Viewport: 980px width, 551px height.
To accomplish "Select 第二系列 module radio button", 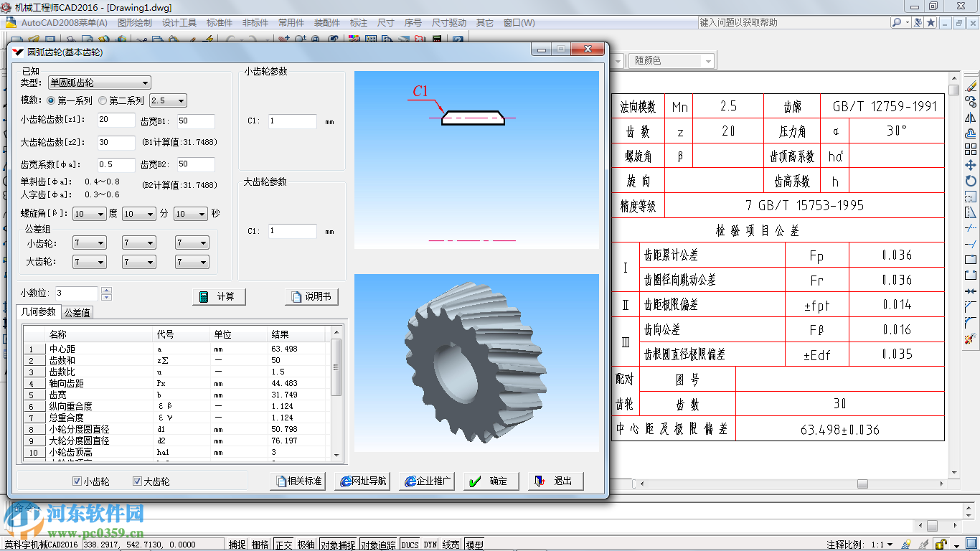I will click(103, 101).
